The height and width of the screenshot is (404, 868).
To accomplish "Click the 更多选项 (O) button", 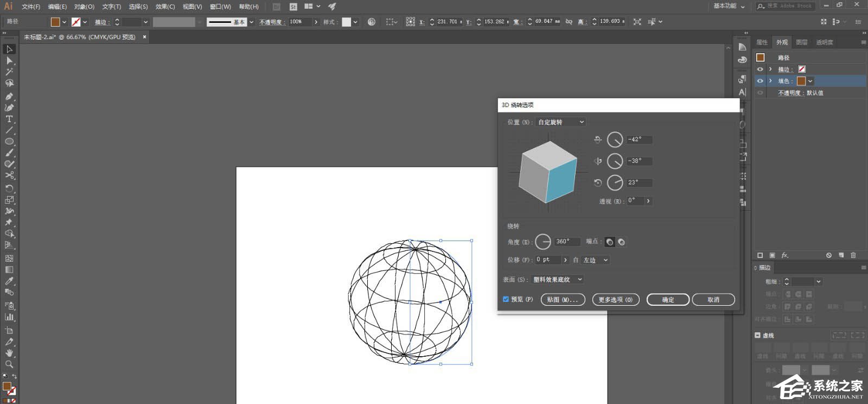I will tap(616, 300).
